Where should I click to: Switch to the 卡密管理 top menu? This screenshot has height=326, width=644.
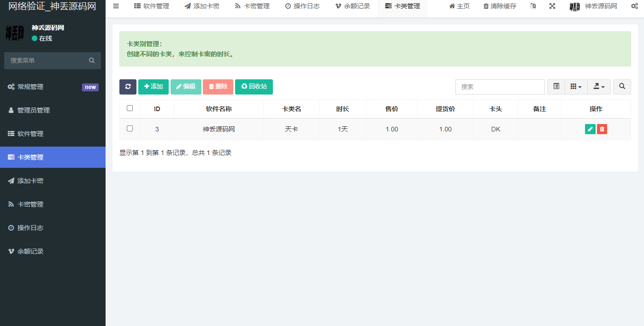tap(252, 6)
